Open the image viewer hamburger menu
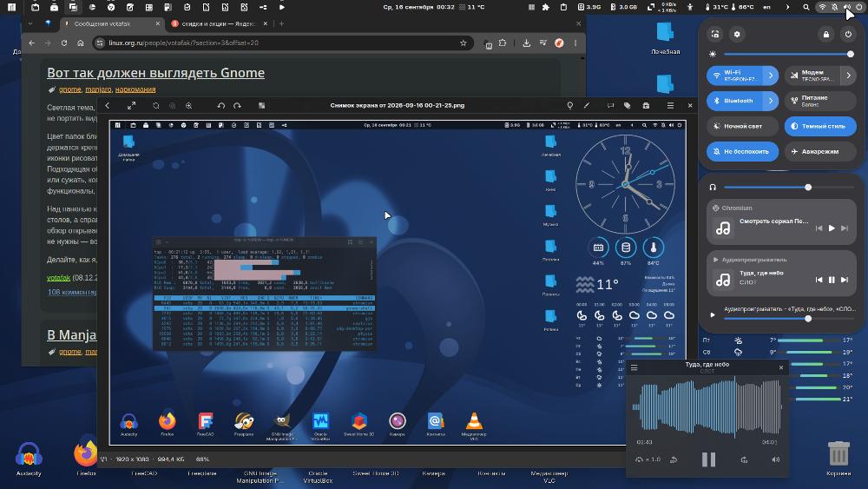This screenshot has width=868, height=489. [670, 106]
